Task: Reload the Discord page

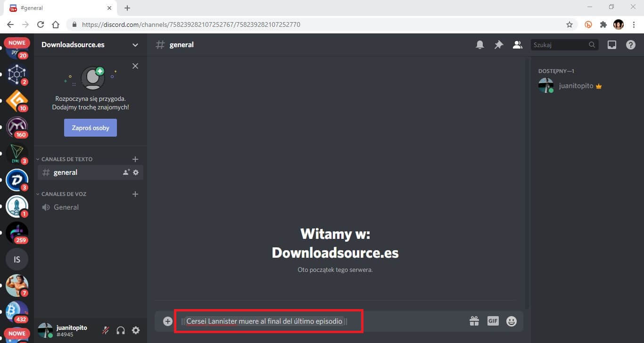Action: (x=41, y=24)
